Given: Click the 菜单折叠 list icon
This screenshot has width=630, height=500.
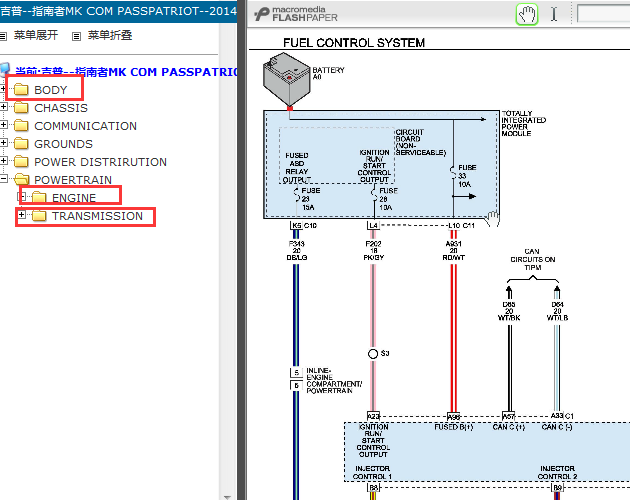Looking at the screenshot, I should pyautogui.click(x=76, y=37).
